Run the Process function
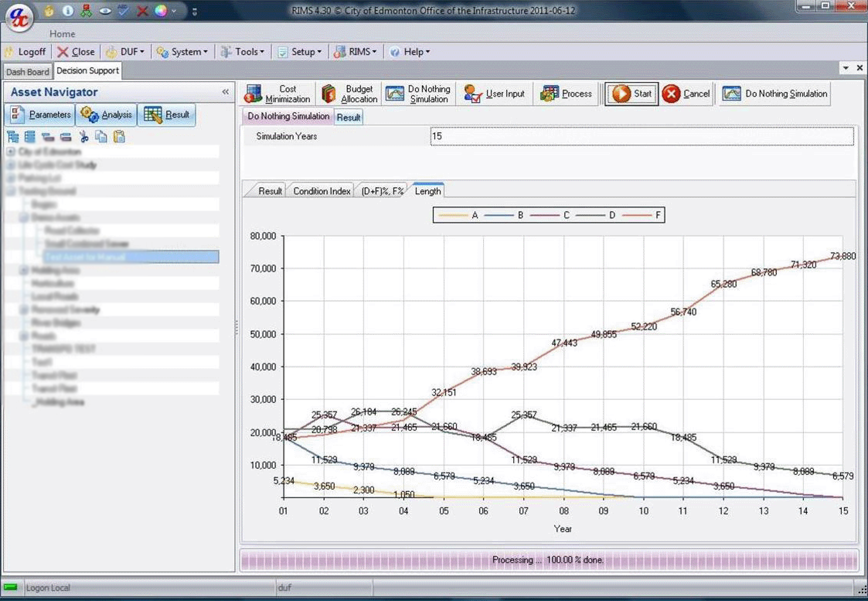 pyautogui.click(x=566, y=93)
